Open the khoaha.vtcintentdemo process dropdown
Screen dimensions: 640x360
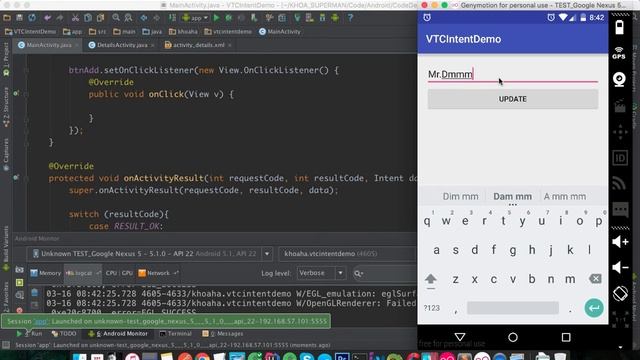coord(347,254)
